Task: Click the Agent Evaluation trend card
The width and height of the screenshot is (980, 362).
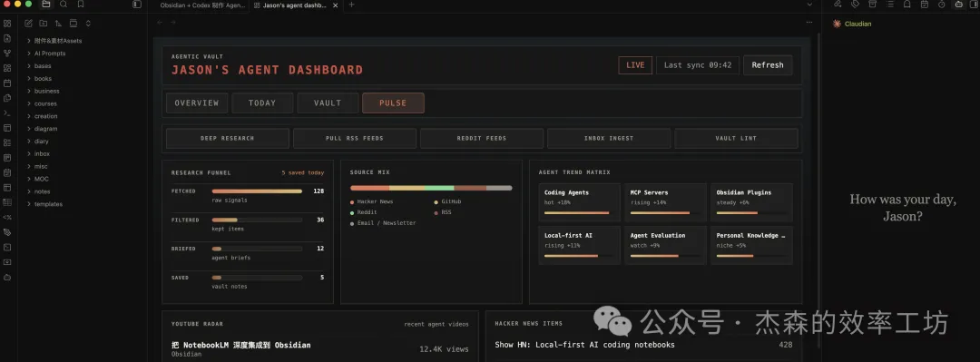Action: click(x=666, y=245)
